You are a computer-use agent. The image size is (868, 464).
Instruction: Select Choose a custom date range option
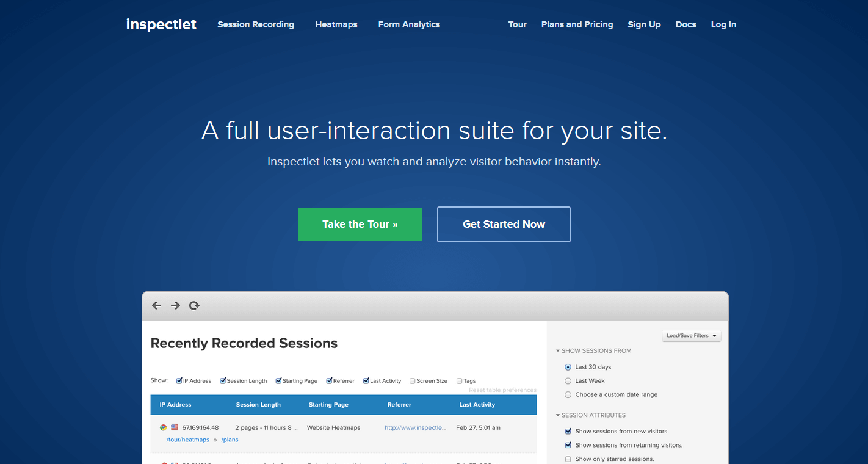coord(568,394)
